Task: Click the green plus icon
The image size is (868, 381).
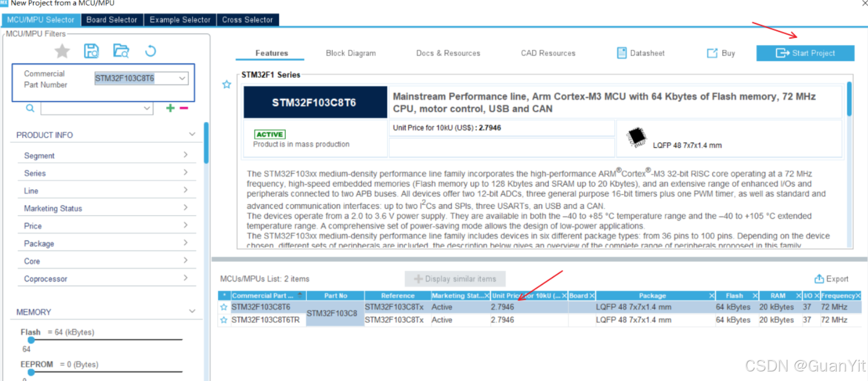Action: pos(170,108)
